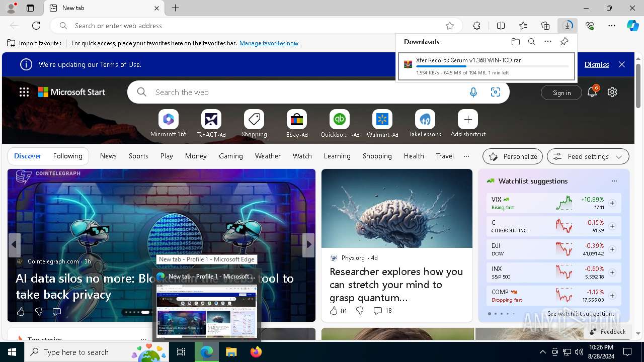Click Add shortcut plus tile
Image resolution: width=644 pixels, height=362 pixels.
click(468, 124)
